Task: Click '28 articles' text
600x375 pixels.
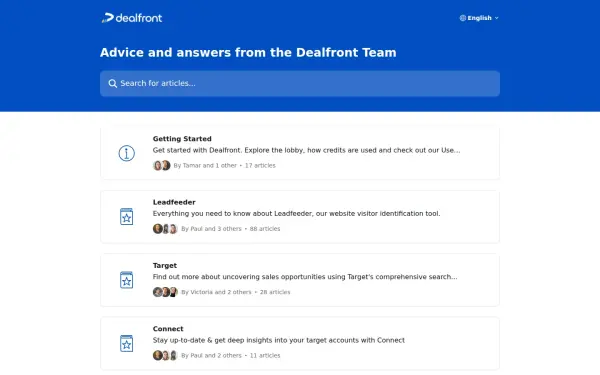Action: [275, 292]
